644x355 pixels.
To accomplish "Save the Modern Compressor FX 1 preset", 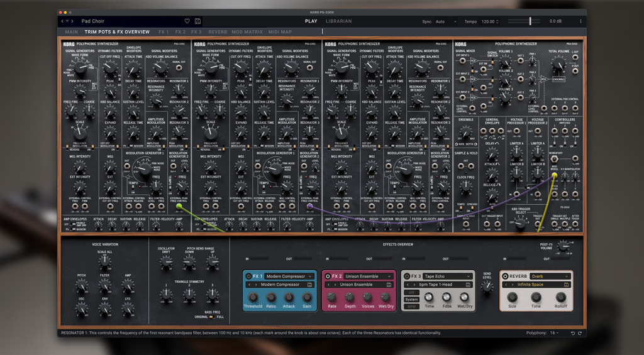I will [x=309, y=285].
